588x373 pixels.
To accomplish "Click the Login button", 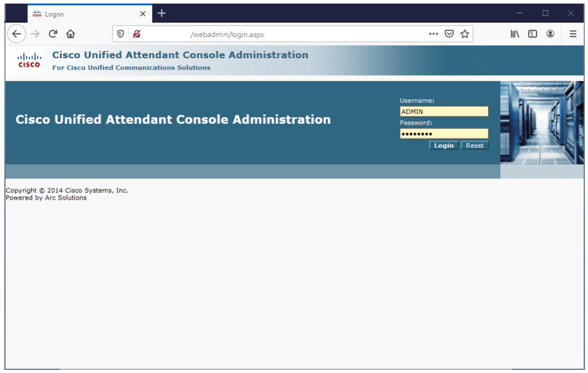I will [x=443, y=145].
